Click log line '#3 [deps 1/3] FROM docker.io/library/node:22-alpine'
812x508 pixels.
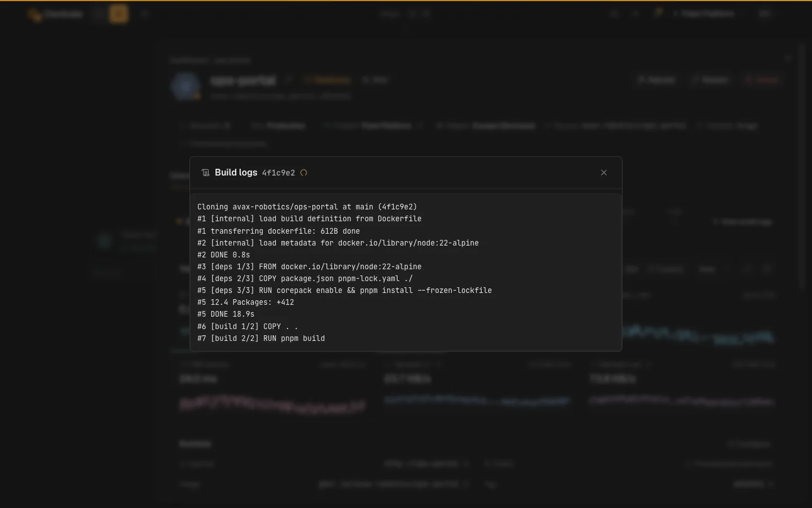tap(310, 266)
